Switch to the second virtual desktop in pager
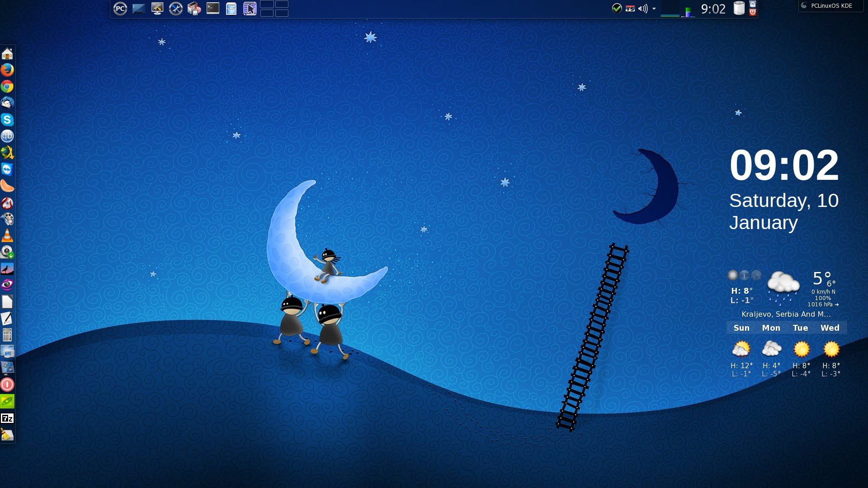 [x=282, y=4]
